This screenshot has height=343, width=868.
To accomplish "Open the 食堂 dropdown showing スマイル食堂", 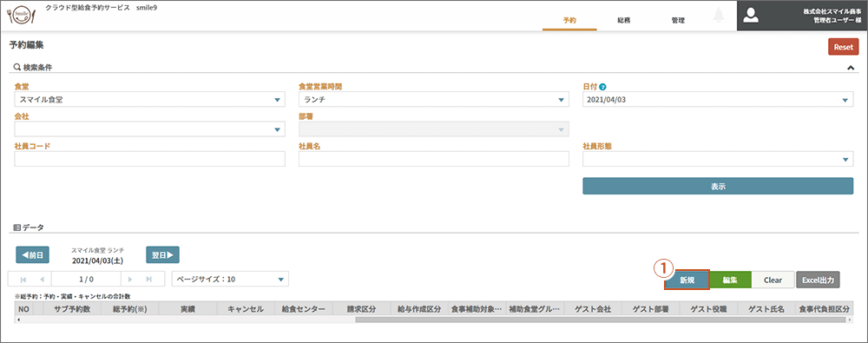I will point(149,99).
